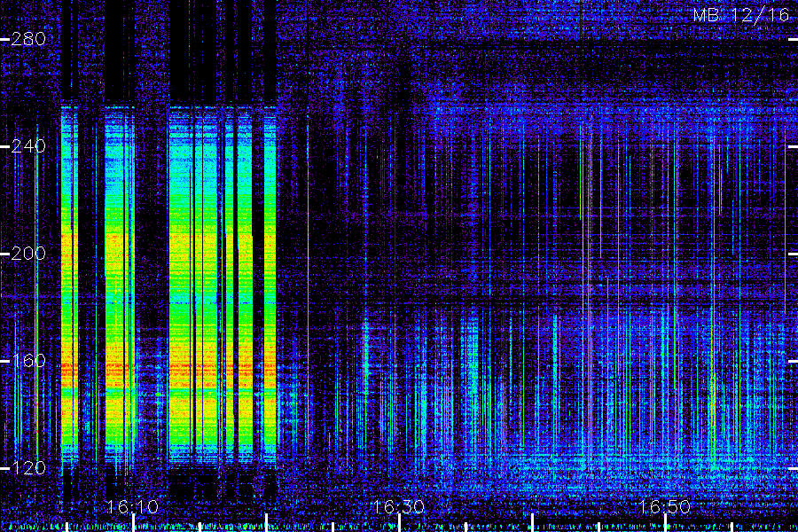Click the MB 12/16 date label
The height and width of the screenshot is (532, 798).
tap(741, 15)
